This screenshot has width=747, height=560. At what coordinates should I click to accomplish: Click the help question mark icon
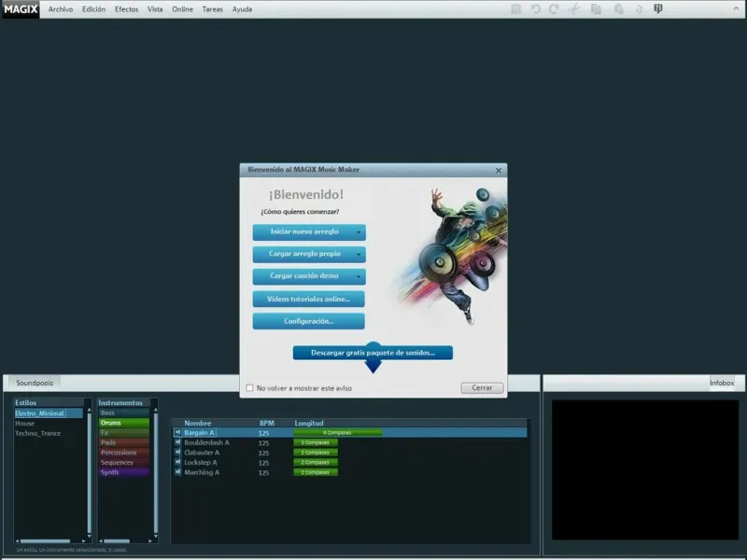pos(658,8)
